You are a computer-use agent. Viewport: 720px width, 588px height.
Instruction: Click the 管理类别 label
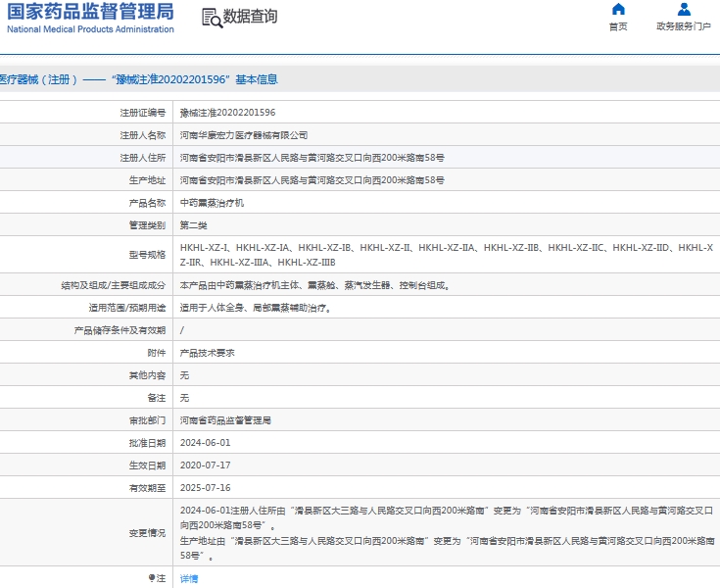coord(147,225)
